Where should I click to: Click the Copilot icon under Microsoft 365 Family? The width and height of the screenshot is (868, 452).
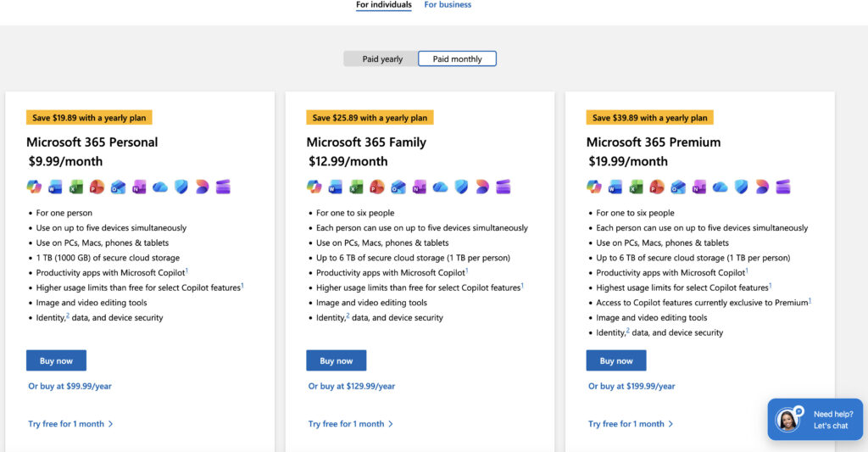(x=314, y=187)
